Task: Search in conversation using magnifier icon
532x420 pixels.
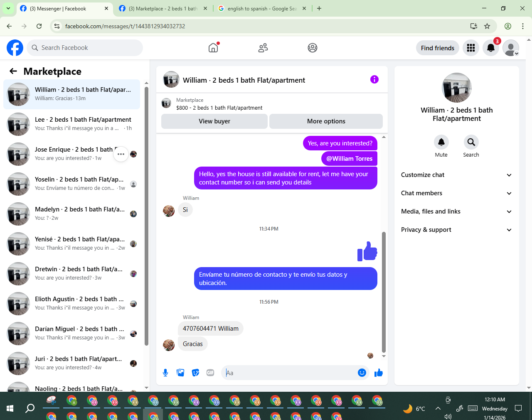Action: point(471,142)
